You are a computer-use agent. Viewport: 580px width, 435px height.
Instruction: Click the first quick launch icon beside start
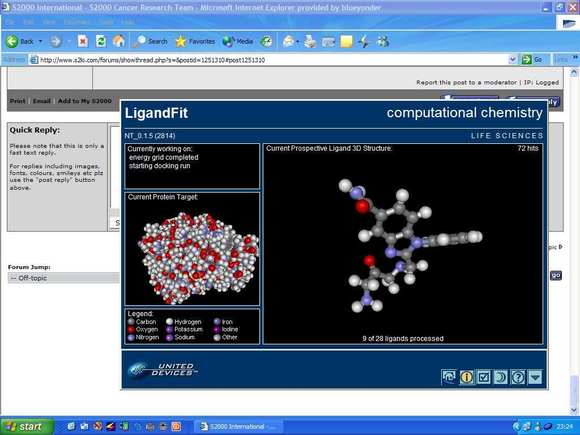coord(71,426)
